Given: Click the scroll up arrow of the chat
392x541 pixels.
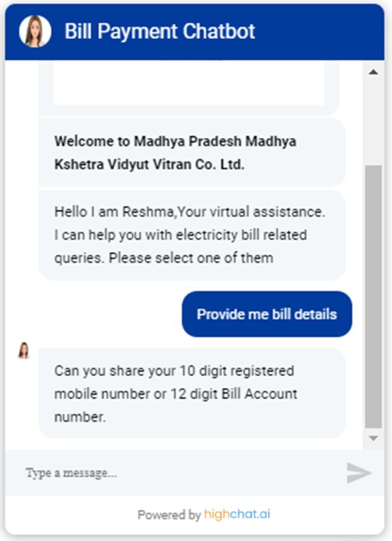Looking at the screenshot, I should [373, 72].
